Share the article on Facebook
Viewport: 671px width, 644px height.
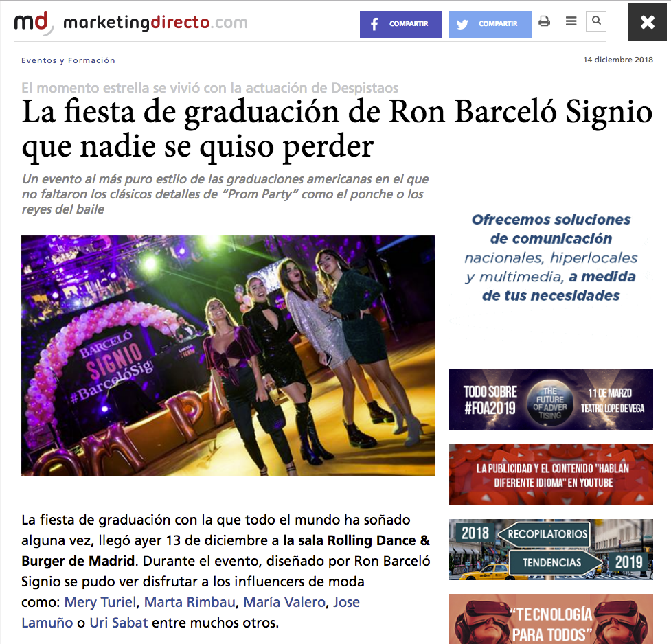(400, 25)
